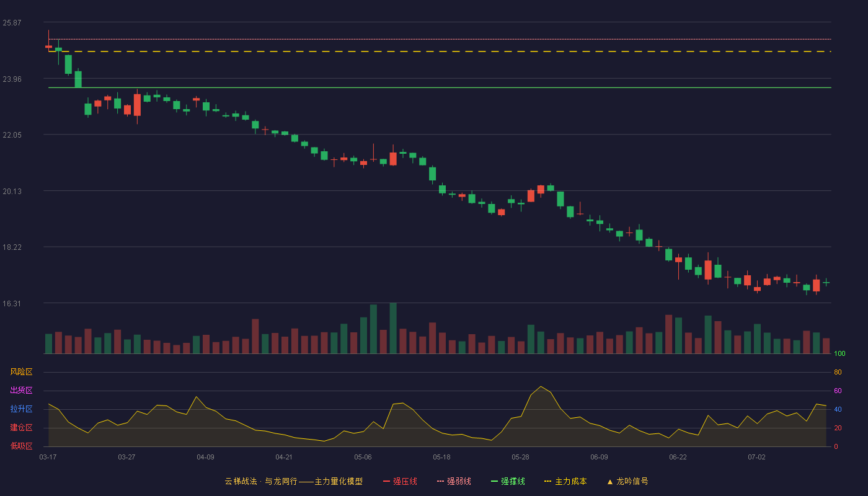Toggle the 强弱线 legend series
The width and height of the screenshot is (868, 496).
[454, 481]
